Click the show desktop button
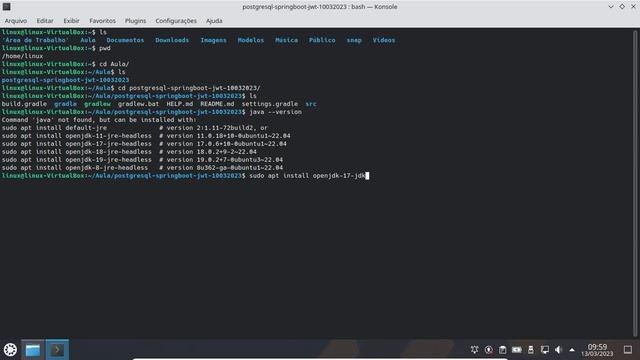Screen dimensions: 640x360 628,350
